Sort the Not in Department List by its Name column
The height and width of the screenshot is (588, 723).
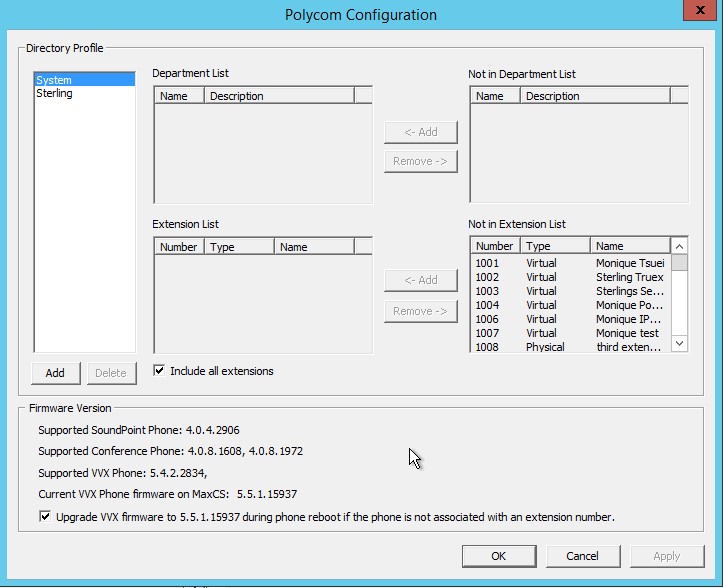click(x=495, y=95)
